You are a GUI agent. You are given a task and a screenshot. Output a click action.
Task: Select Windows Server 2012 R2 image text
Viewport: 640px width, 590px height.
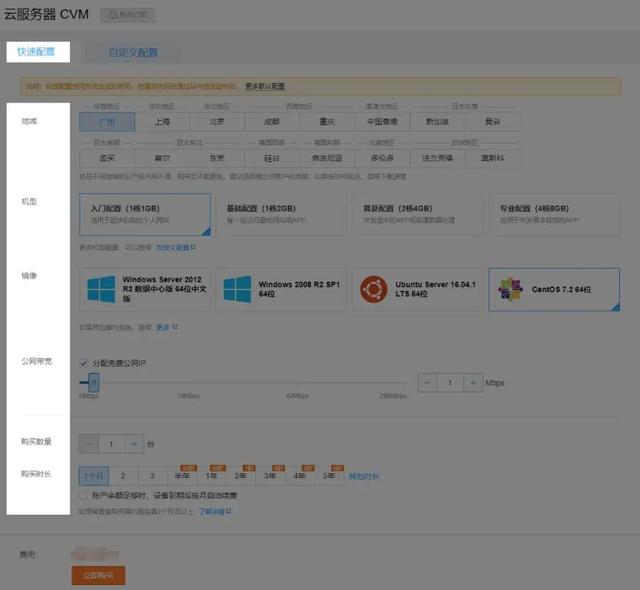click(164, 289)
